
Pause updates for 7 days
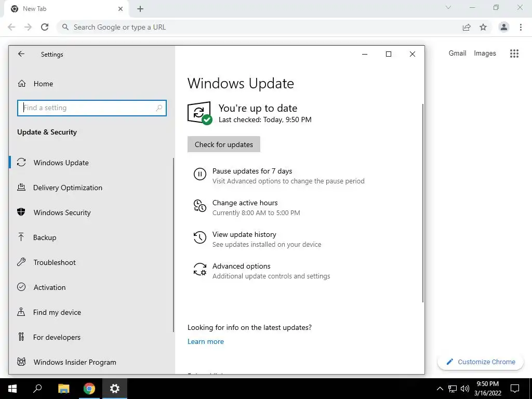pos(252,171)
